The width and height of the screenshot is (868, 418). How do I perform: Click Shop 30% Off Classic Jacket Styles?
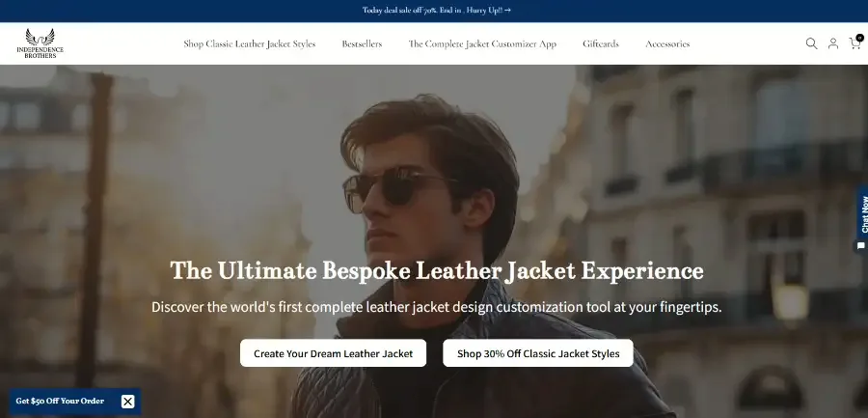click(x=538, y=353)
